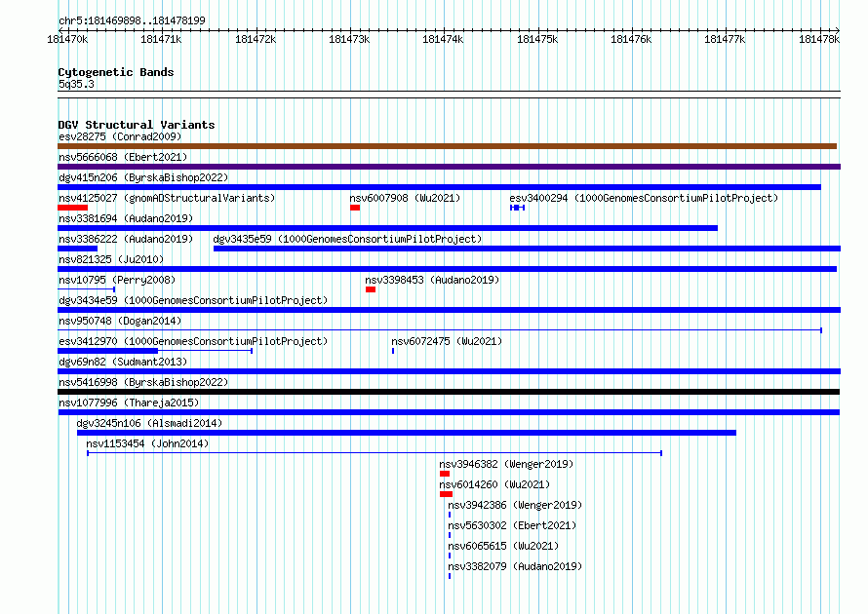Open nsv1077996 (Thareja2015) label

coord(129,403)
